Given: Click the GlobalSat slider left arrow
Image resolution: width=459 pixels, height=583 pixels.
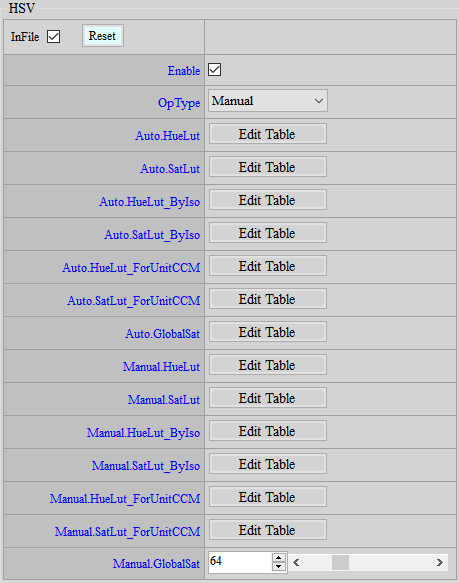Looking at the screenshot, I should [296, 562].
